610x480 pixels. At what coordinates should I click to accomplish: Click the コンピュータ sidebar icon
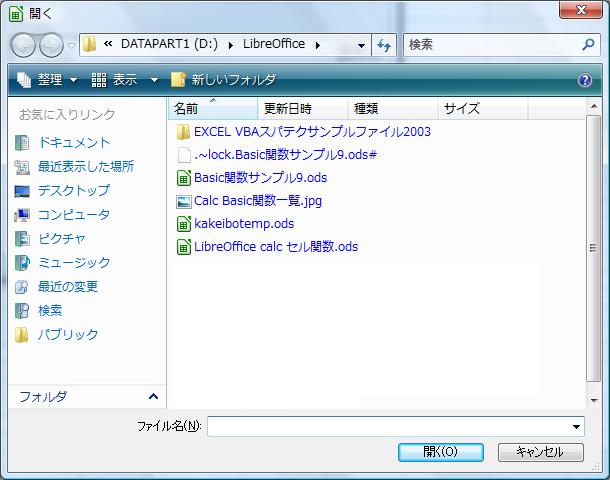[22, 215]
